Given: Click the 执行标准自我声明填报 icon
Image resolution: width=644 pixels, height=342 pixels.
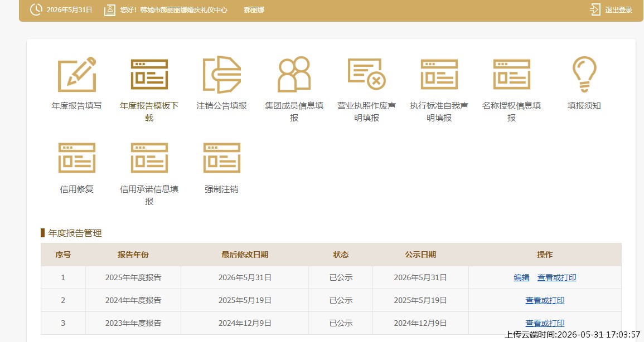Looking at the screenshot, I should click(439, 74).
